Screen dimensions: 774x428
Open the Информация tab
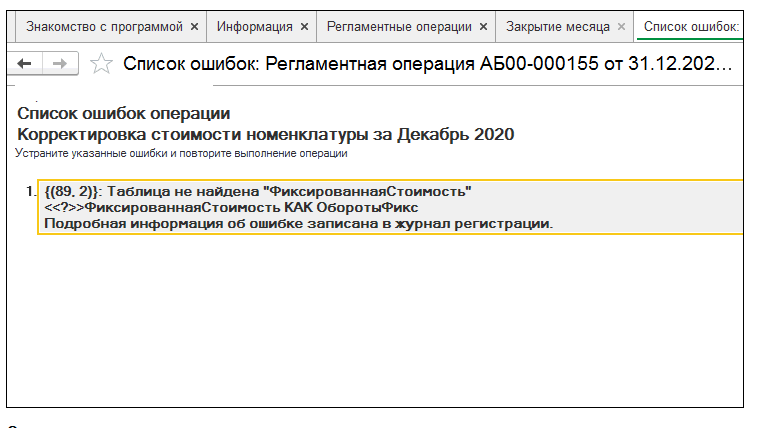(255, 26)
